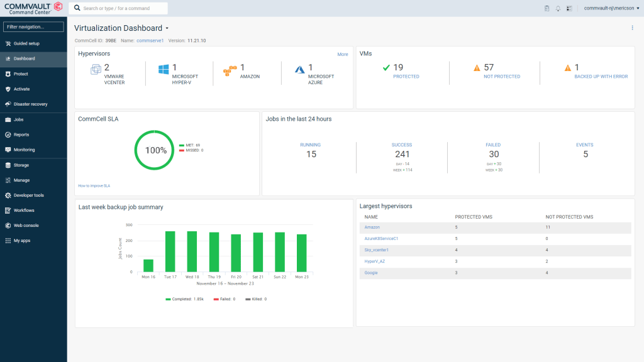
Task: Open Manage in the sidebar
Action: (x=21, y=180)
